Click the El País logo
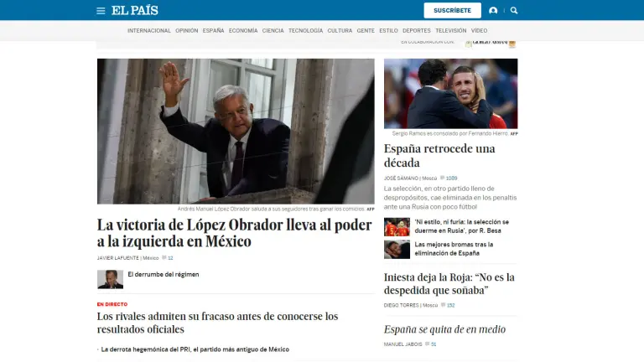 (135, 10)
